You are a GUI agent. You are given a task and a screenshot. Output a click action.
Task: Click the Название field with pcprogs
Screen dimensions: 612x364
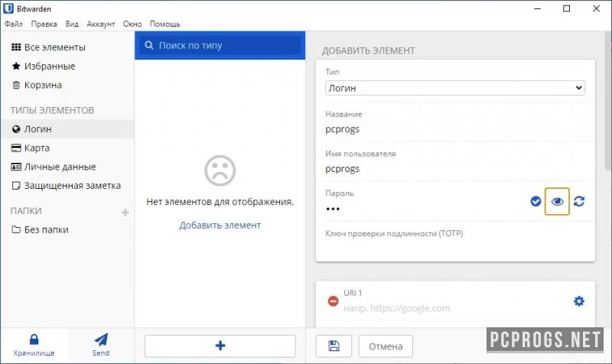coord(455,129)
